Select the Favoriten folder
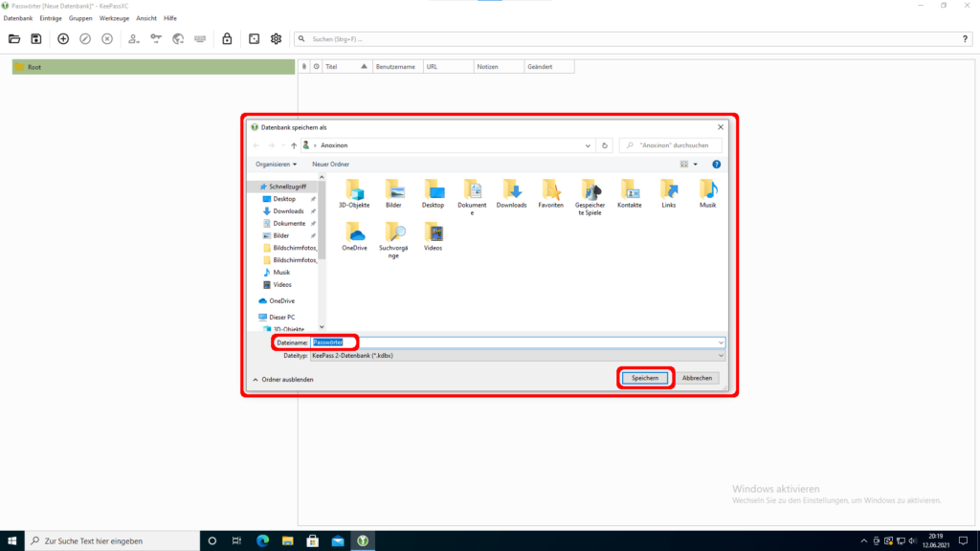980x551 pixels. click(550, 193)
